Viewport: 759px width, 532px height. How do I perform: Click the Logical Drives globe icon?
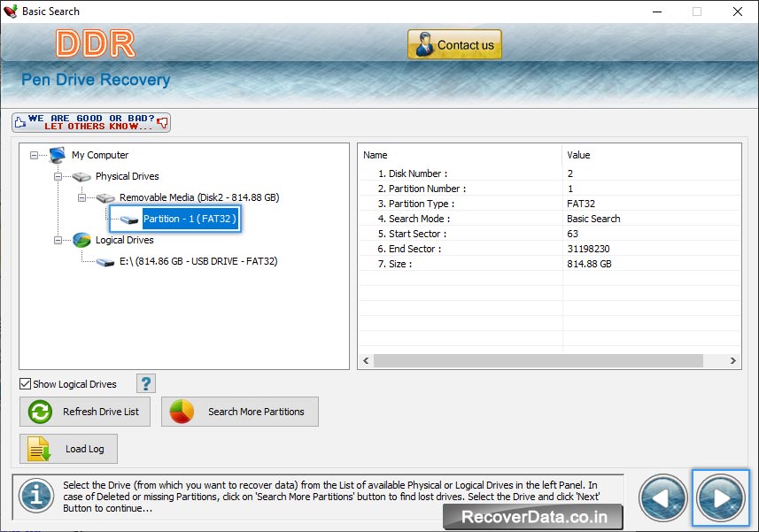click(81, 241)
